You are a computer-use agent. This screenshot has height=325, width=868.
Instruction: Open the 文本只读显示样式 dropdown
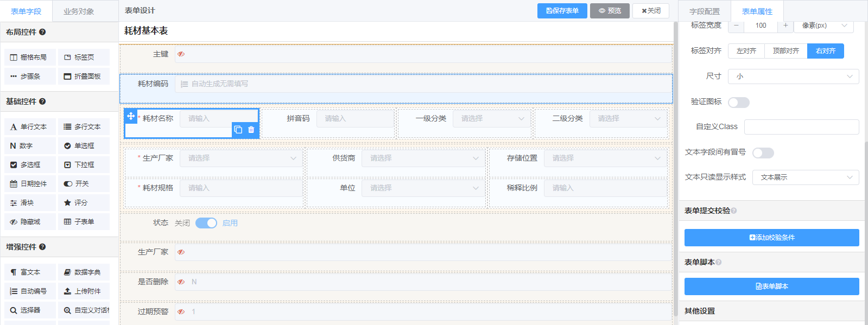[x=805, y=177]
